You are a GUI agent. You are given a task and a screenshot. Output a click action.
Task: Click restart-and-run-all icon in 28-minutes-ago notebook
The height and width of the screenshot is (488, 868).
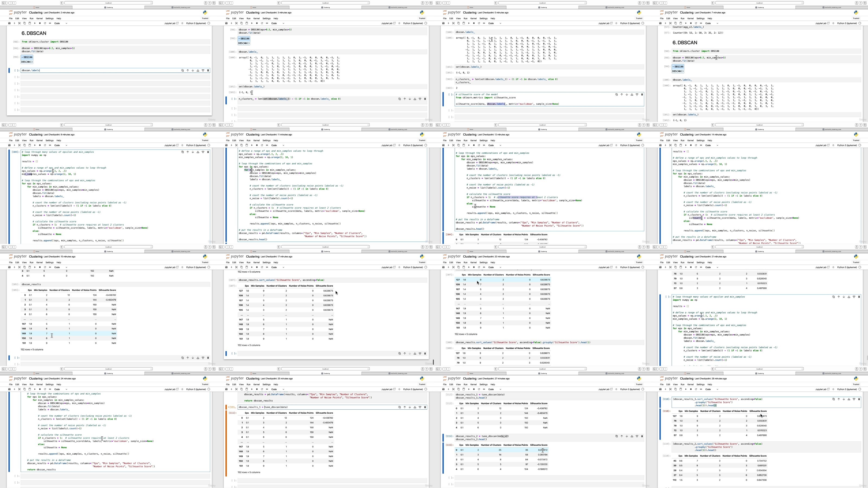tap(701, 389)
